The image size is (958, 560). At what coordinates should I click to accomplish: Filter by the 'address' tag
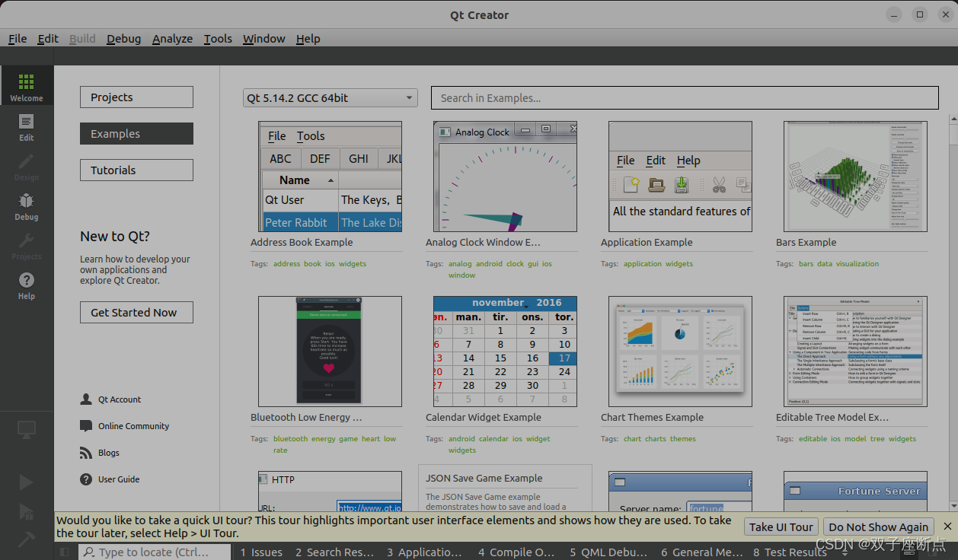click(x=287, y=264)
